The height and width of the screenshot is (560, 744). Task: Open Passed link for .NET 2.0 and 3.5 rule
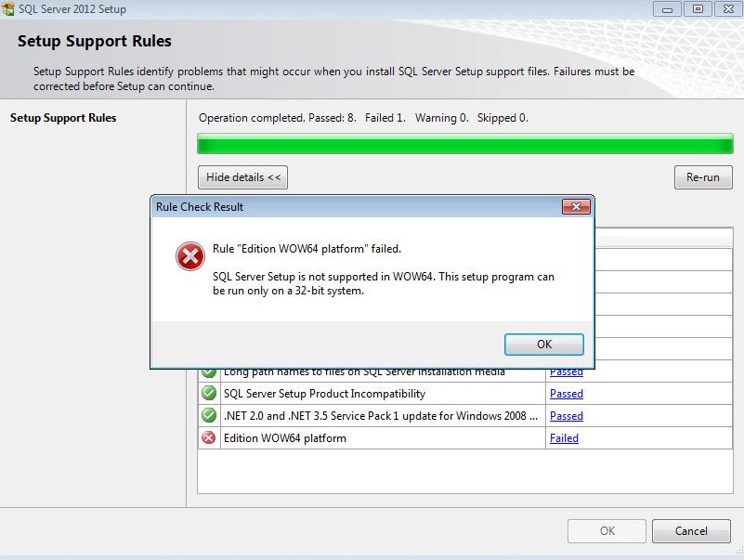tap(567, 416)
